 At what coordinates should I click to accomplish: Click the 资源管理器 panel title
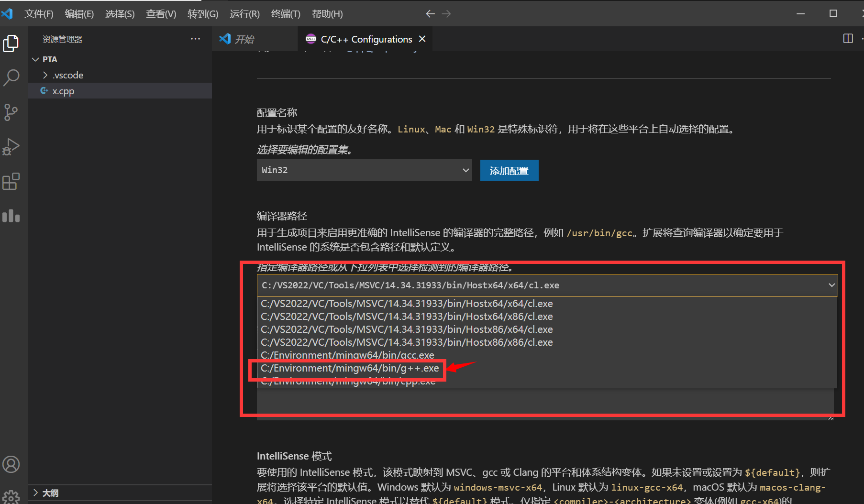62,39
